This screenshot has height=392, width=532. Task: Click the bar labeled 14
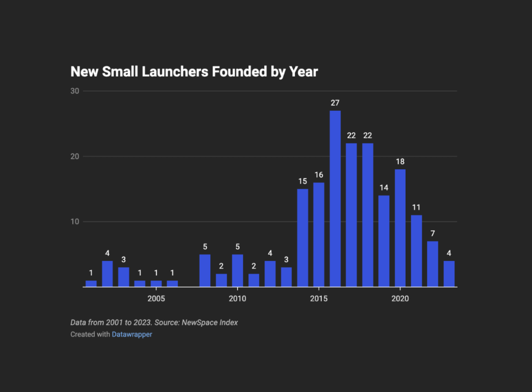(384, 241)
